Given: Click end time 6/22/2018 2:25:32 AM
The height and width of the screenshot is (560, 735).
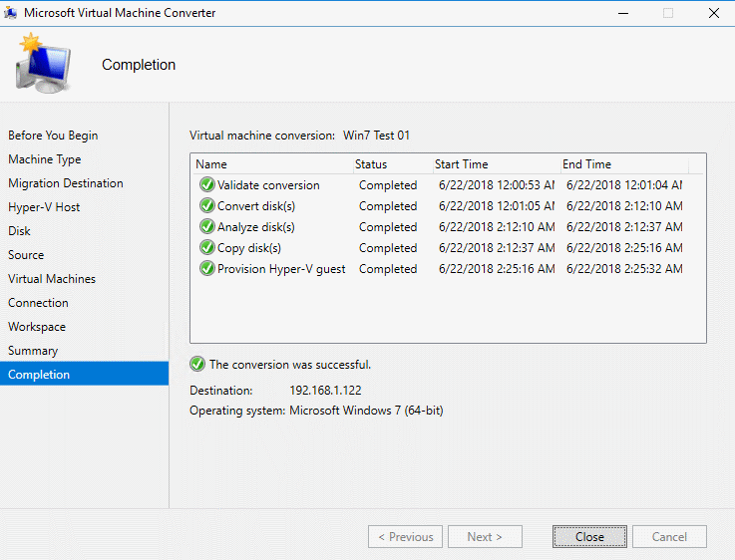Looking at the screenshot, I should point(624,269).
